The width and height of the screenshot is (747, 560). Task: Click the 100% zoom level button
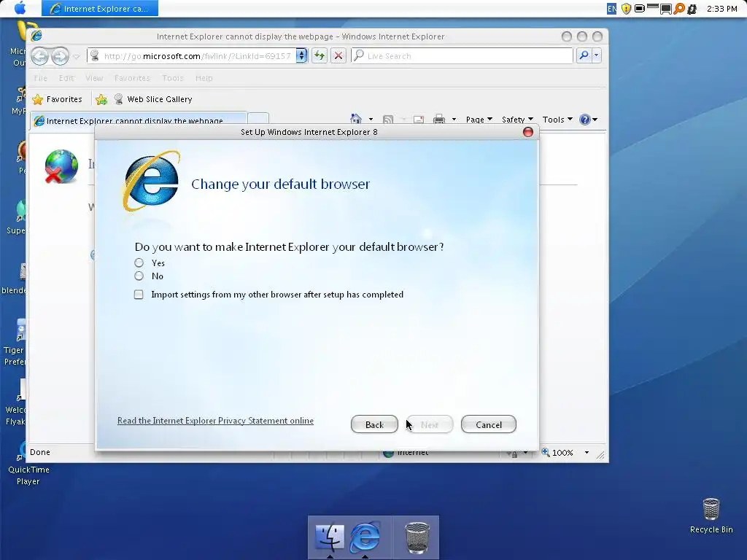(557, 453)
